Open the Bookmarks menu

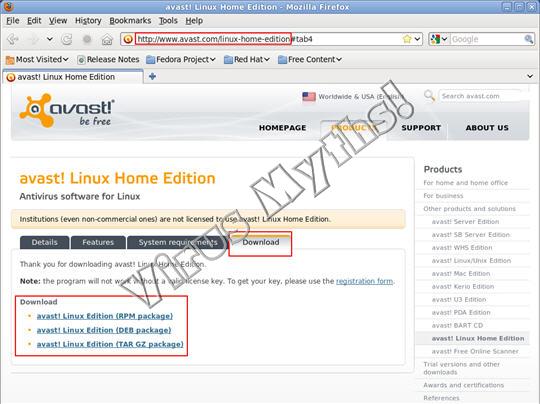[x=130, y=21]
